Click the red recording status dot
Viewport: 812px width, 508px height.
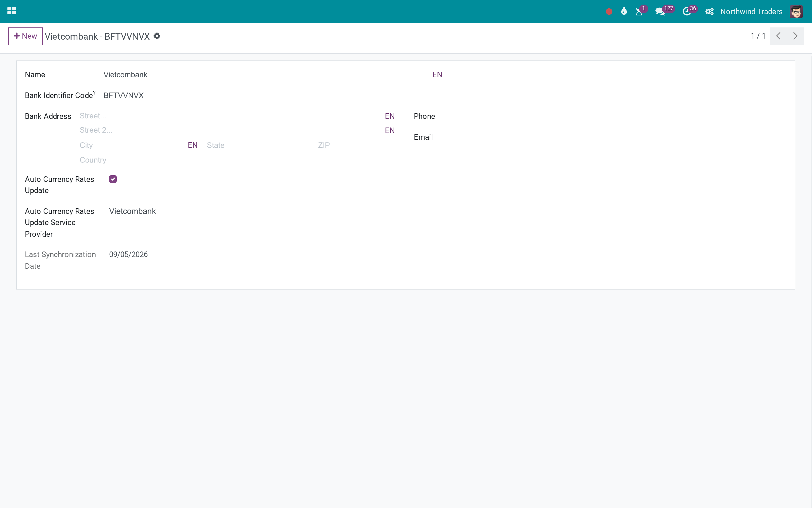click(609, 12)
